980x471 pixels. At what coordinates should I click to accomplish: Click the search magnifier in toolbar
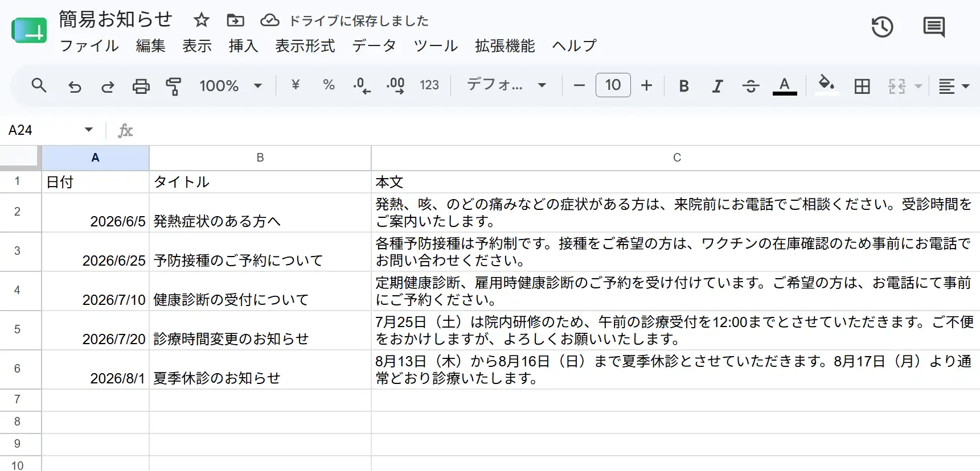point(39,86)
